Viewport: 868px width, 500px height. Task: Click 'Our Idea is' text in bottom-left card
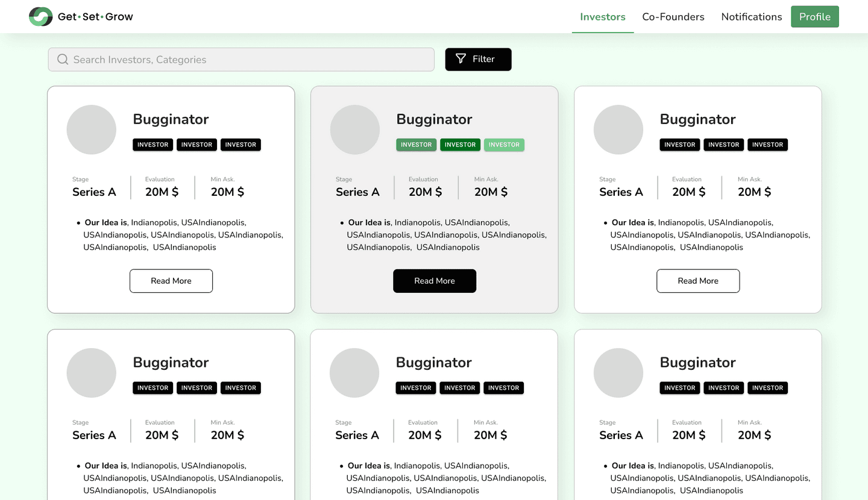pyautogui.click(x=106, y=466)
